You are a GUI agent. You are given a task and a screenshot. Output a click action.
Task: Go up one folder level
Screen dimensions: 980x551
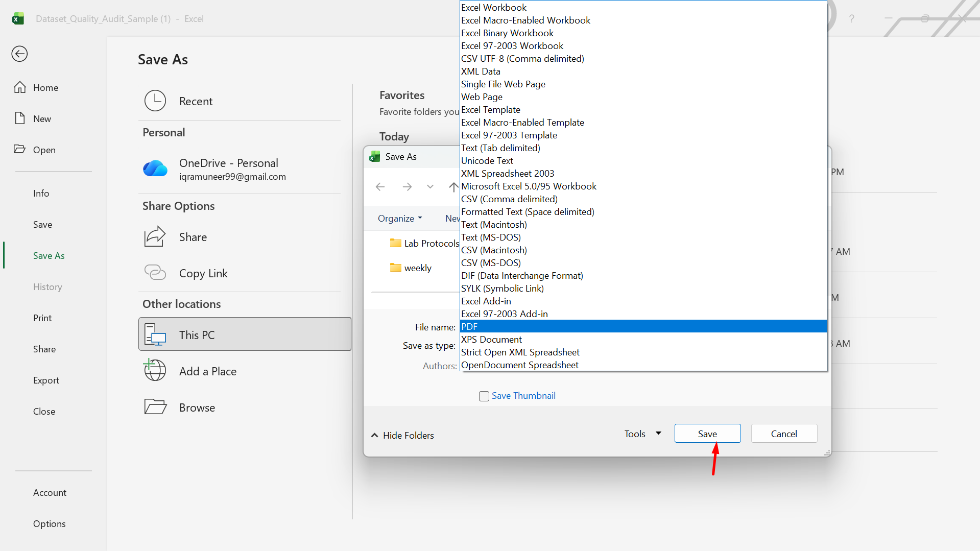tap(453, 187)
